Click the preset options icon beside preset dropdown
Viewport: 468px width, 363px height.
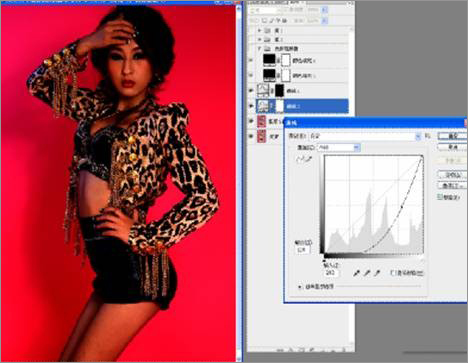[428, 136]
